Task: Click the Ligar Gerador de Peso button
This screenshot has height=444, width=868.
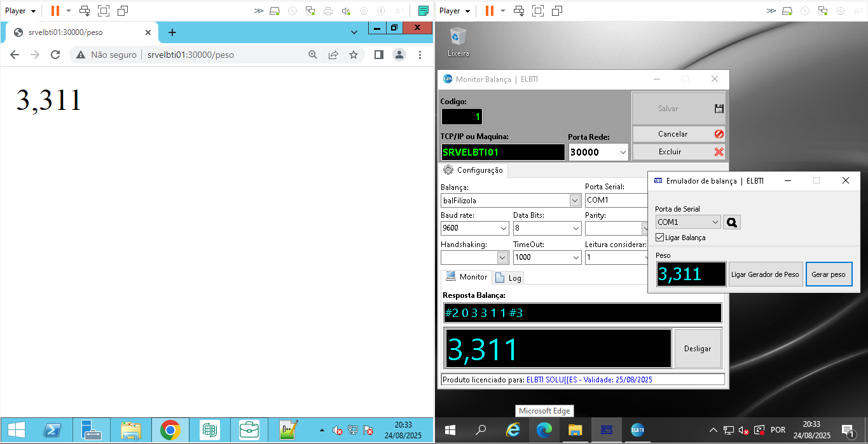Action: click(x=765, y=274)
